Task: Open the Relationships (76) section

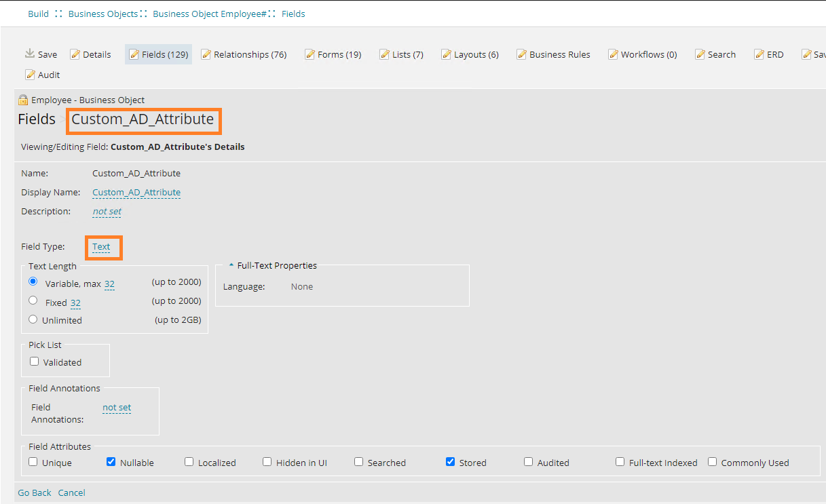Action: point(244,54)
